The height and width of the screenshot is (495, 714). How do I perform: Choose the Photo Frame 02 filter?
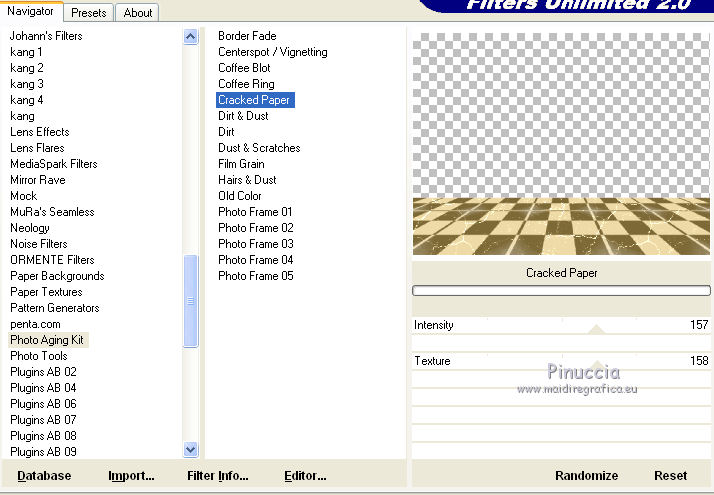(255, 228)
